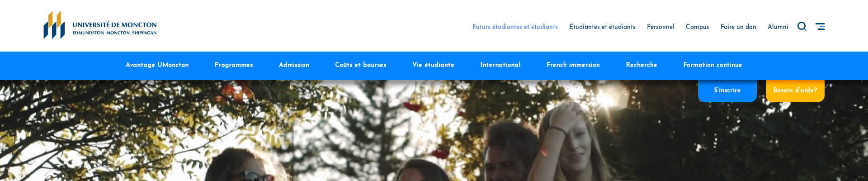The image size is (868, 181).
Task: Click the blue S'inscrire button
Action: [727, 90]
